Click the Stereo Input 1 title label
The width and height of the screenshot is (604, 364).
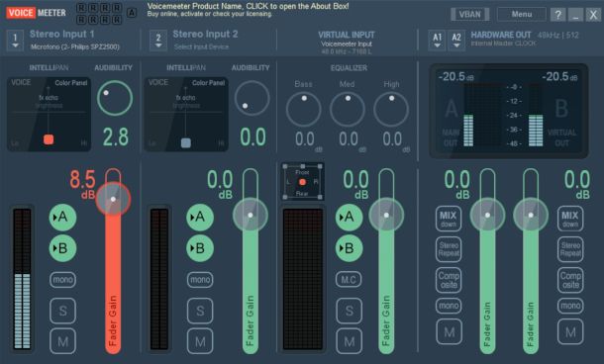62,34
